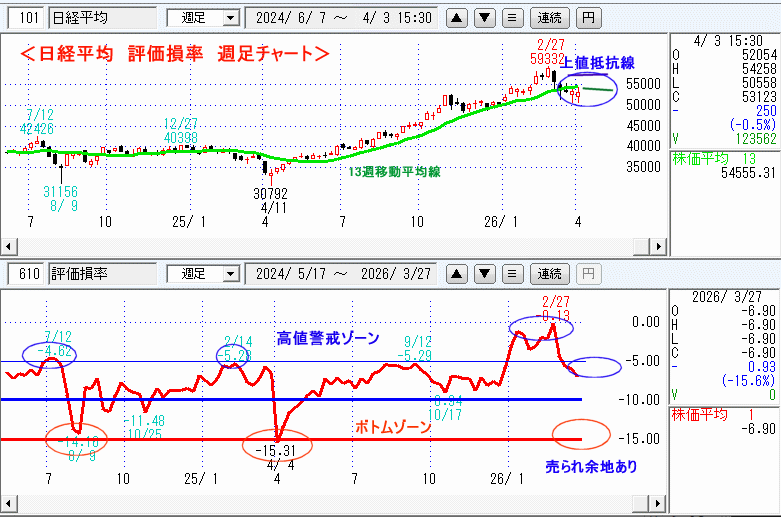The height and width of the screenshot is (517, 781).
Task: Click code field showing 610
Action: pyautogui.click(x=27, y=274)
